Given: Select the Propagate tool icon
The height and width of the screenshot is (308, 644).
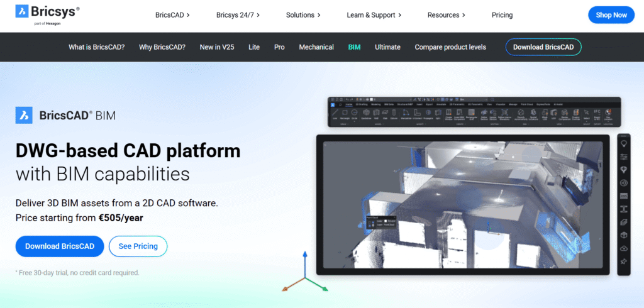Looking at the screenshot, I should 428,114.
